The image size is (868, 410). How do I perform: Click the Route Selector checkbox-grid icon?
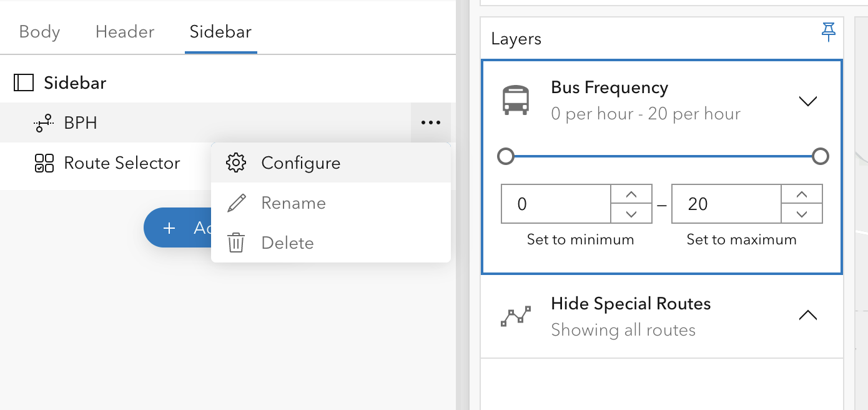44,163
